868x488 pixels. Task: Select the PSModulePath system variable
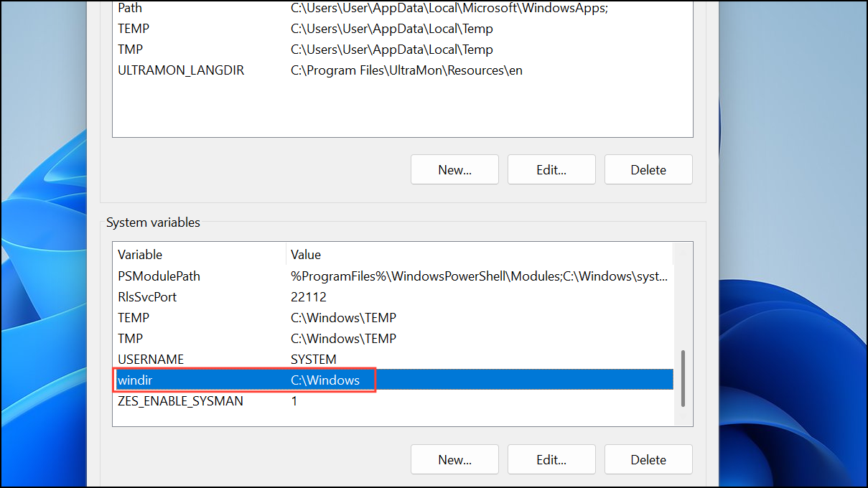(393, 276)
